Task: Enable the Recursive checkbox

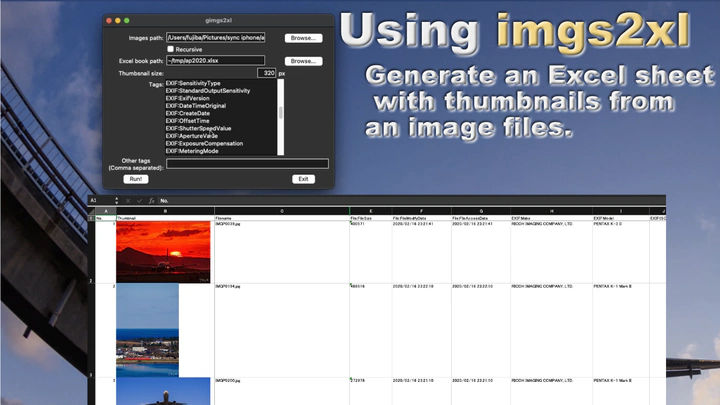Action: click(x=171, y=49)
